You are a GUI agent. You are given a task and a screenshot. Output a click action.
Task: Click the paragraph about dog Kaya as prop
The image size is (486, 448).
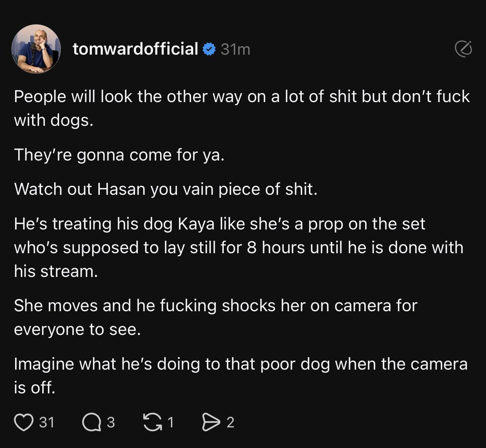pos(238,247)
